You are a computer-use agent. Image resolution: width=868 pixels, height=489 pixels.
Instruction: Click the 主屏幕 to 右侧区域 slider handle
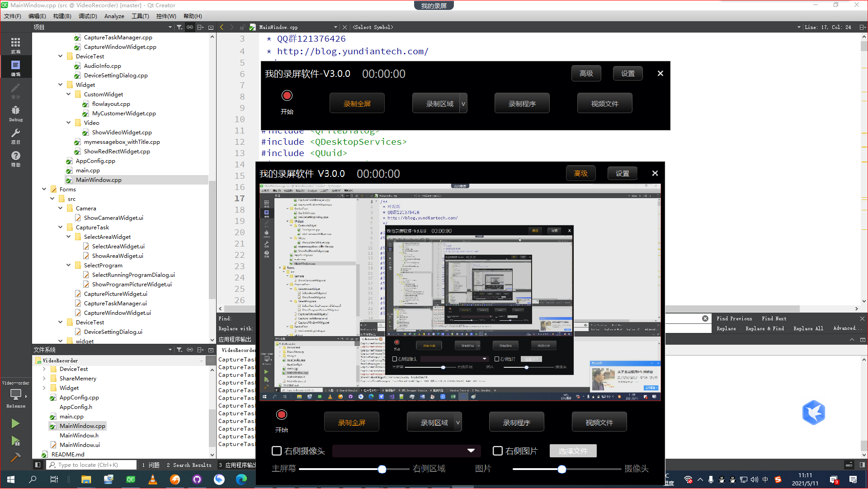[382, 469]
